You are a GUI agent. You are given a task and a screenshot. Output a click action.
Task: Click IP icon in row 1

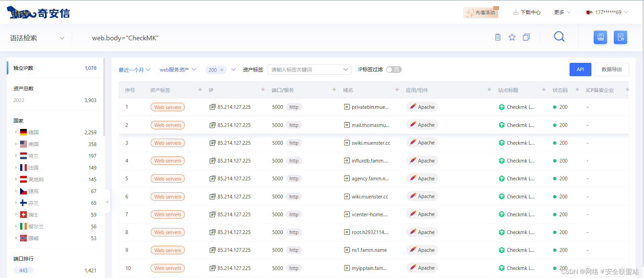212,107
